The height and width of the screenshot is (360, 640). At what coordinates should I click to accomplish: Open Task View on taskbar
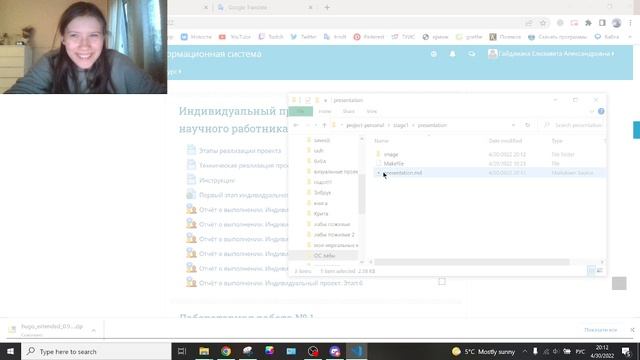click(182, 351)
